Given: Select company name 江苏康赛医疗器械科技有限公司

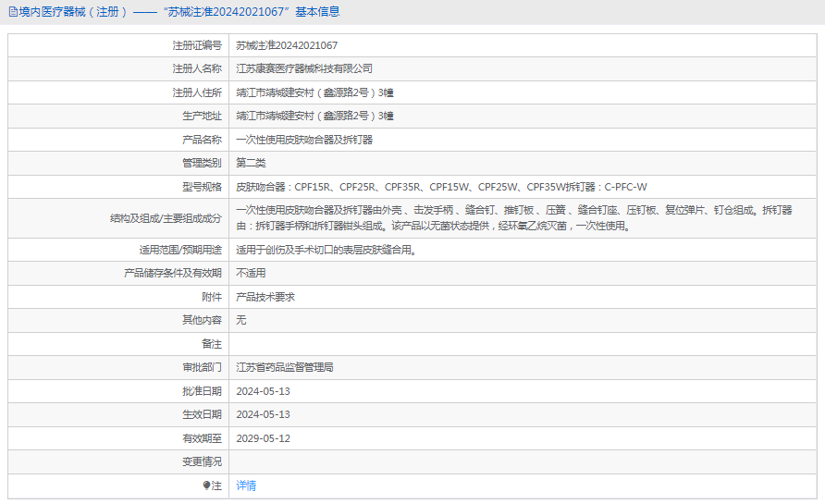Looking at the screenshot, I should click(x=304, y=69).
